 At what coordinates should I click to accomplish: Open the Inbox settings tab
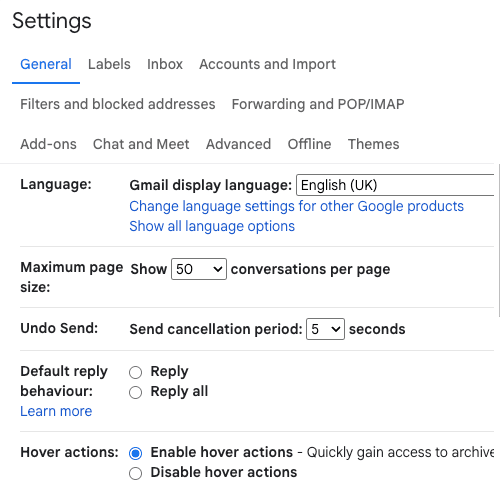pos(165,64)
